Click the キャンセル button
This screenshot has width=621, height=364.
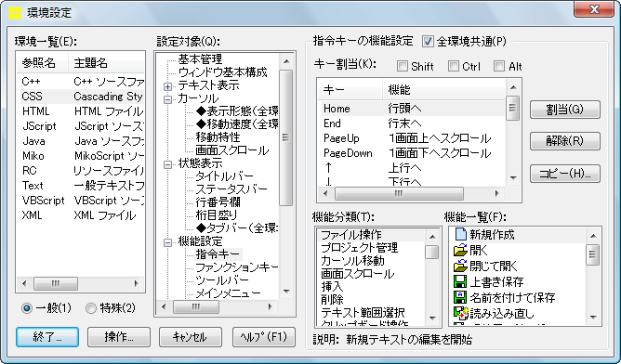190,337
